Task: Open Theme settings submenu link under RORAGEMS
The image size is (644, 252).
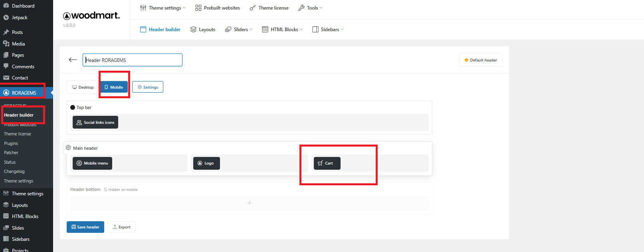Action: coord(19,181)
